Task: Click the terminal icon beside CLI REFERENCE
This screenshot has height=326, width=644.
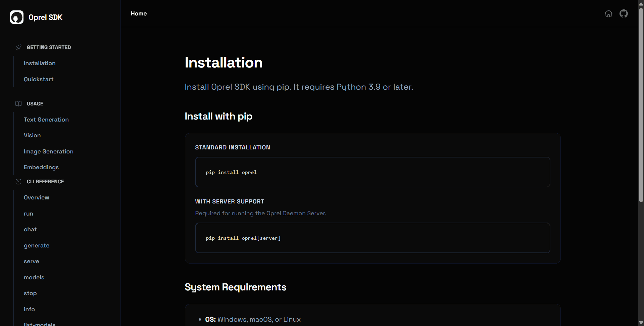Action: (18, 181)
